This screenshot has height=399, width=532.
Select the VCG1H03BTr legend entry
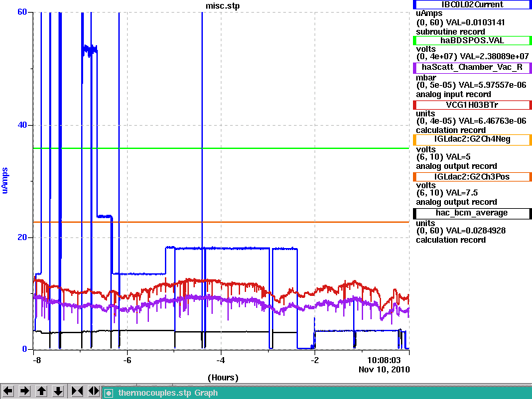(x=472, y=105)
